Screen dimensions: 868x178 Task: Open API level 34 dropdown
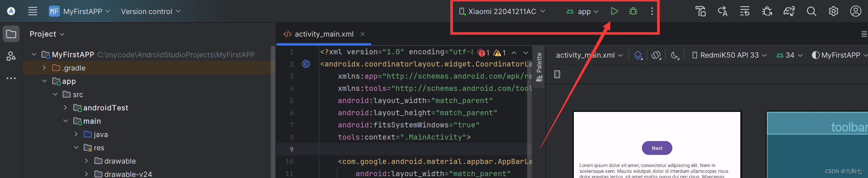click(790, 55)
